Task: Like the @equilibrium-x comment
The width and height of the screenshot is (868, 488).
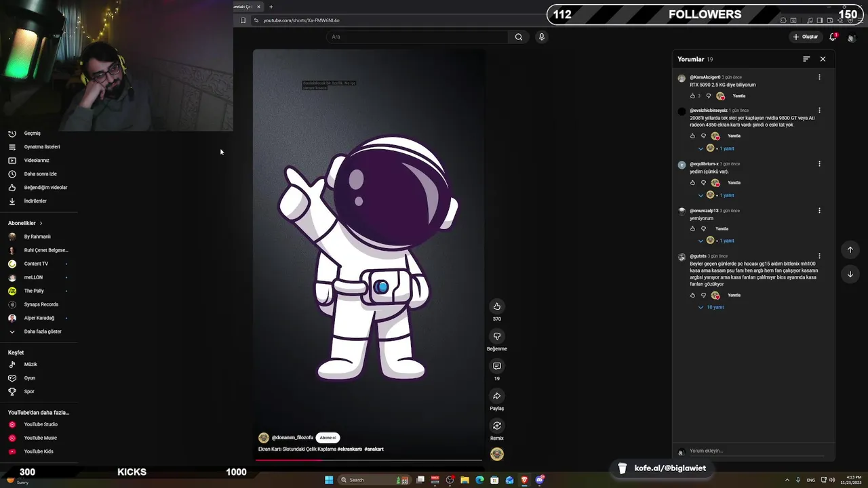Action: [692, 182]
